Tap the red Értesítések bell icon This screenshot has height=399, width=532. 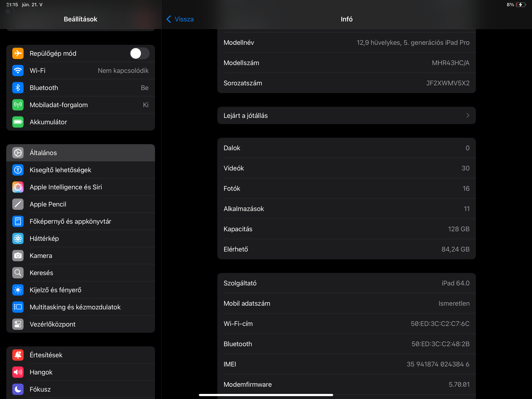pos(18,355)
